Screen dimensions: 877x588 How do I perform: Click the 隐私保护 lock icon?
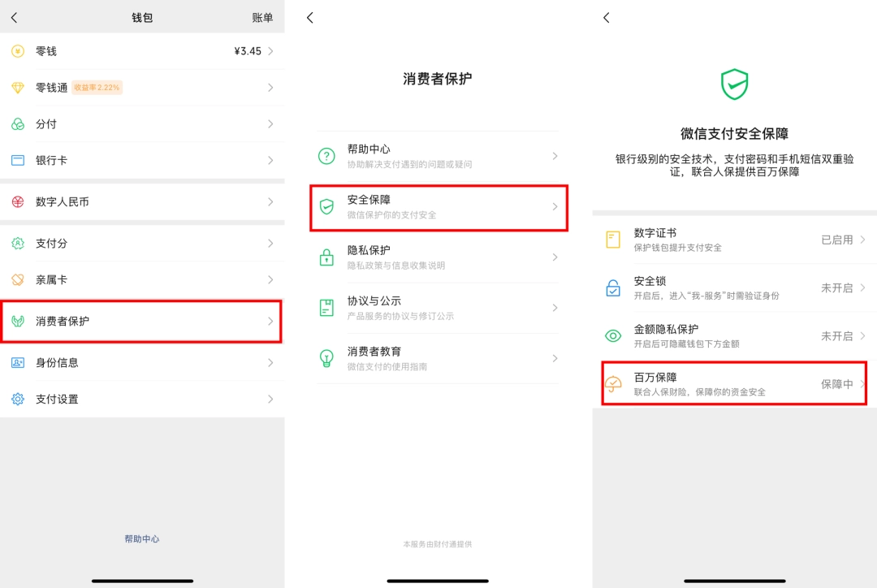[x=326, y=257]
